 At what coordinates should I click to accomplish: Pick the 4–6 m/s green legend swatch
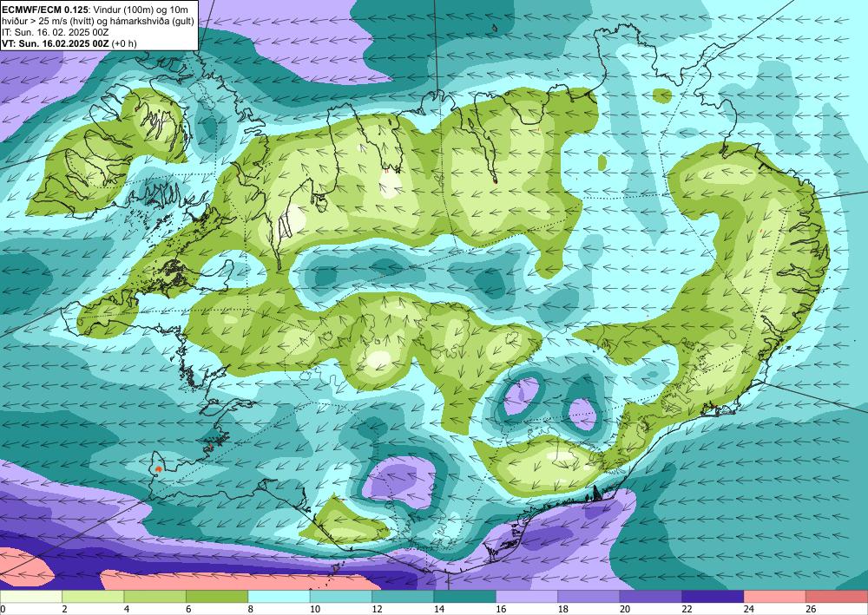click(x=155, y=597)
